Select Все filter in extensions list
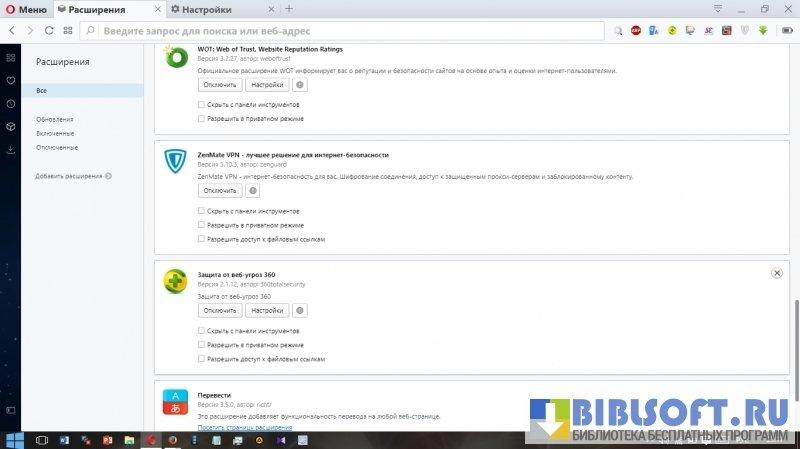800x449 pixels. click(x=82, y=90)
